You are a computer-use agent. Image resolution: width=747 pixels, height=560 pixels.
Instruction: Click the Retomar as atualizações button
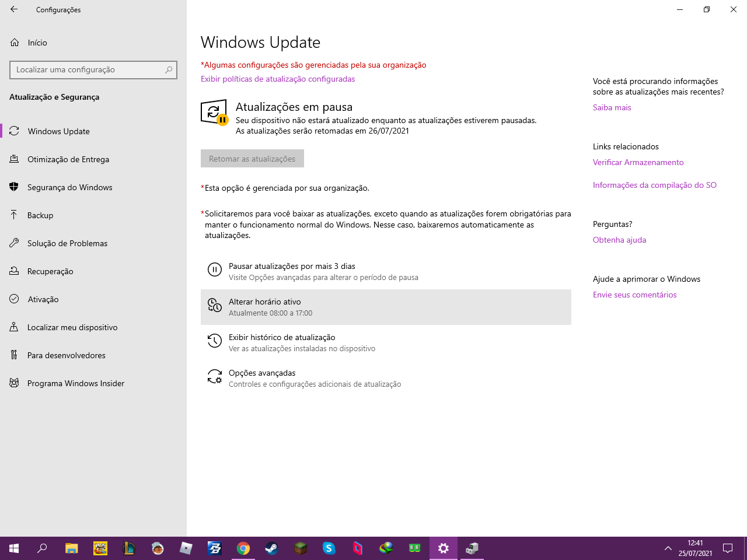[252, 159]
